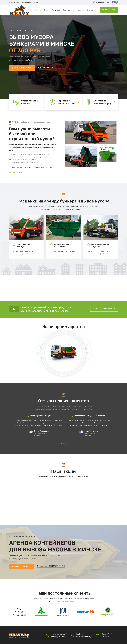Click hero phone link +375(44) 730-00-21
The image size is (127, 644).
click(46, 67)
